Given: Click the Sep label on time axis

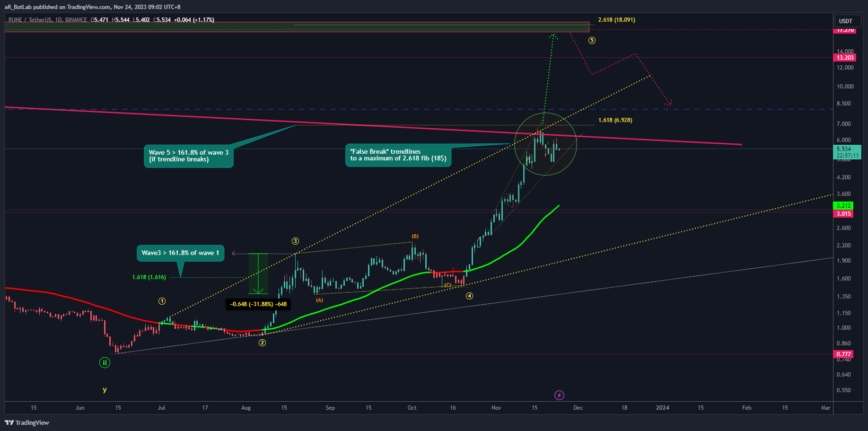Looking at the screenshot, I should [330, 408].
